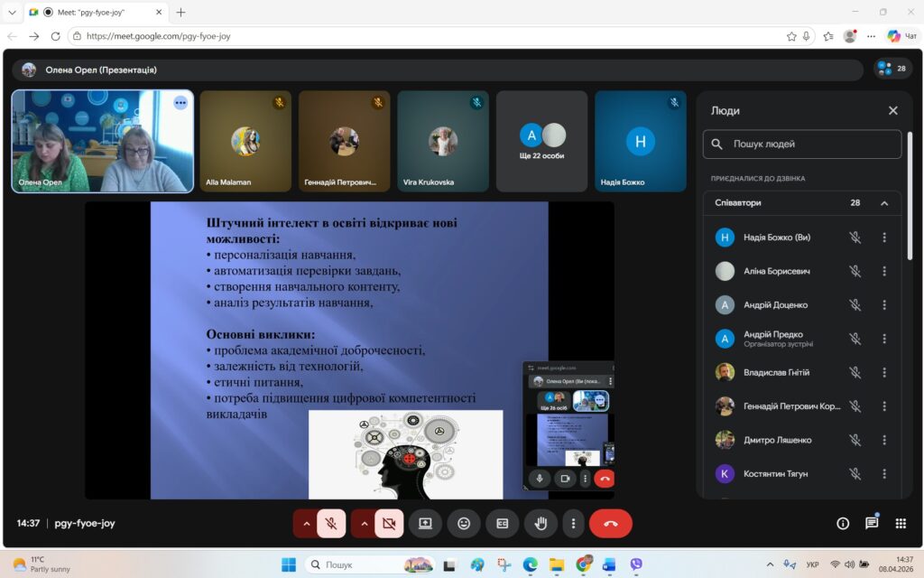This screenshot has width=924, height=578.
Task: Click the 28 participants count badge
Action: click(x=892, y=69)
